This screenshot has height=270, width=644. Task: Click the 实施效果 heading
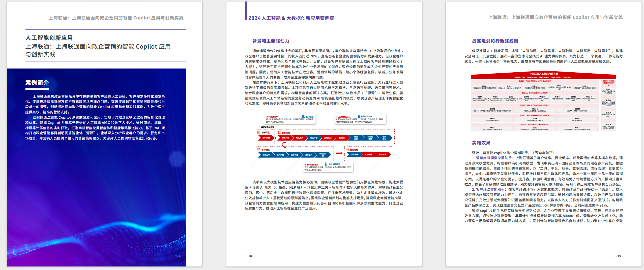481,143
